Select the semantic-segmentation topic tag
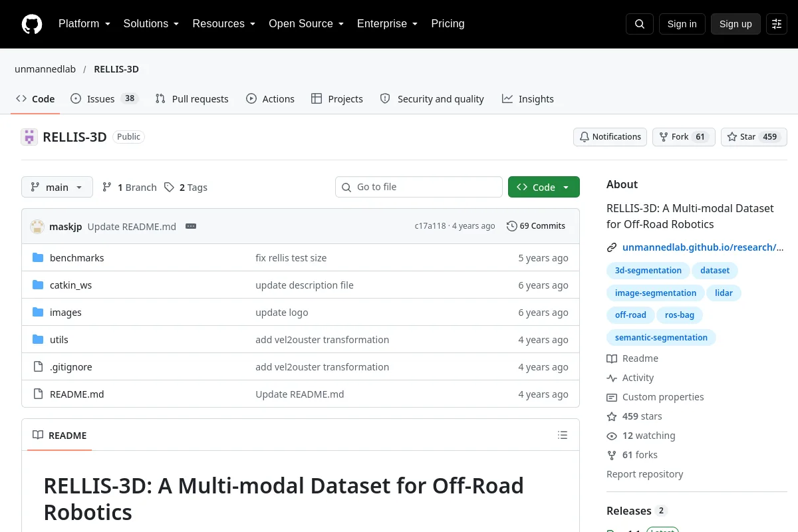Viewport: 798px width, 532px height. point(661,338)
